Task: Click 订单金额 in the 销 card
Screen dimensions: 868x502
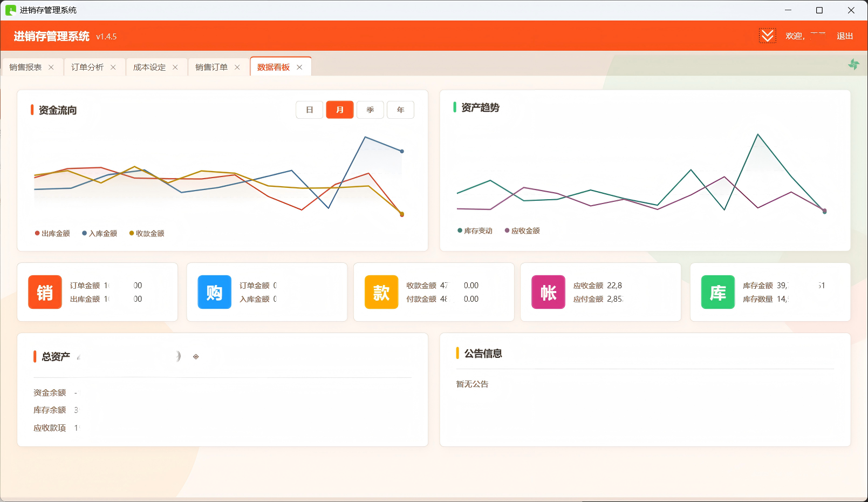Action: tap(85, 286)
